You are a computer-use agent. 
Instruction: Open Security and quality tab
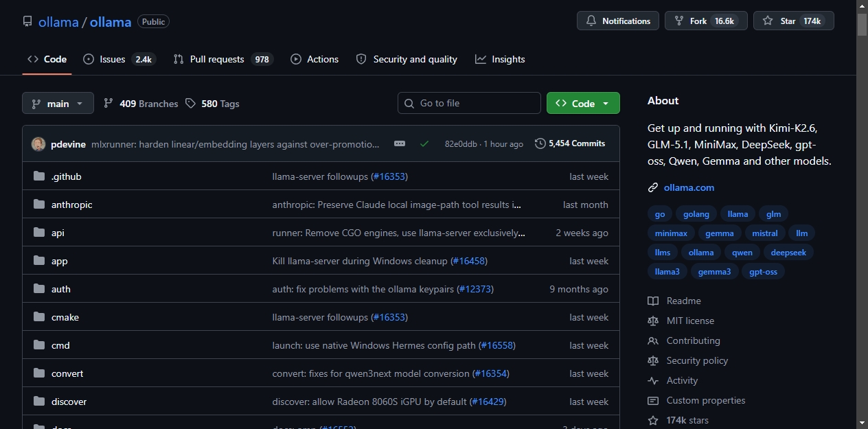point(407,59)
